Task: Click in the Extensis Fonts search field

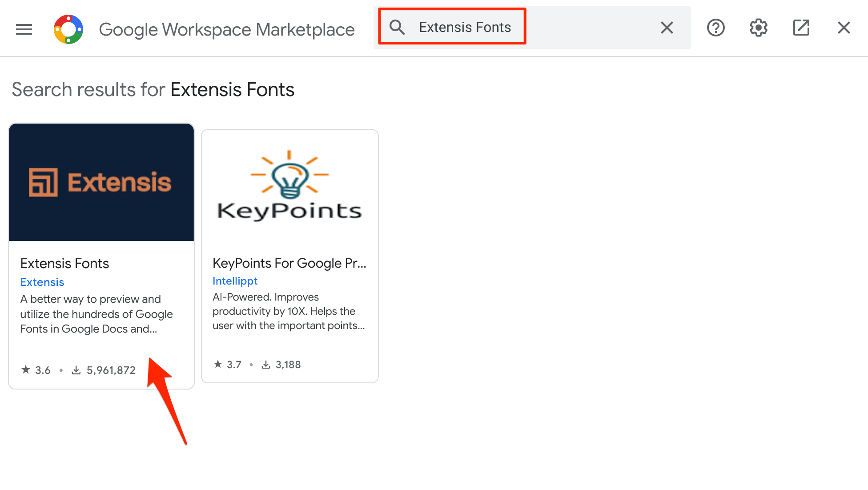Action: click(467, 28)
